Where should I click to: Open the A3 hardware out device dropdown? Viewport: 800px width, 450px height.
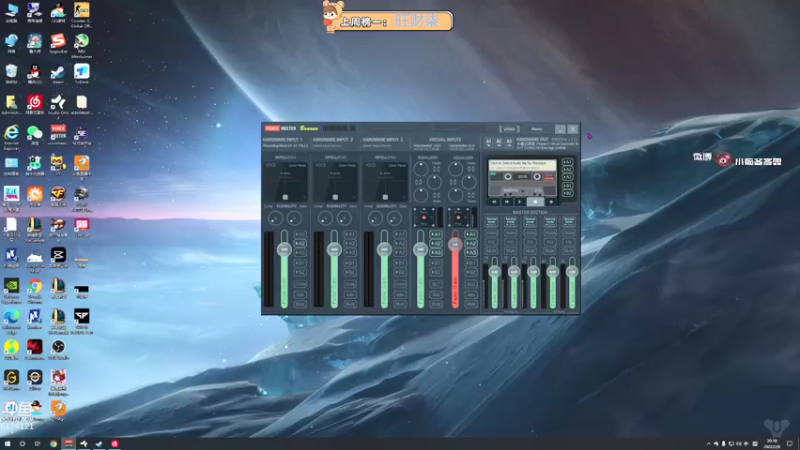click(x=509, y=143)
